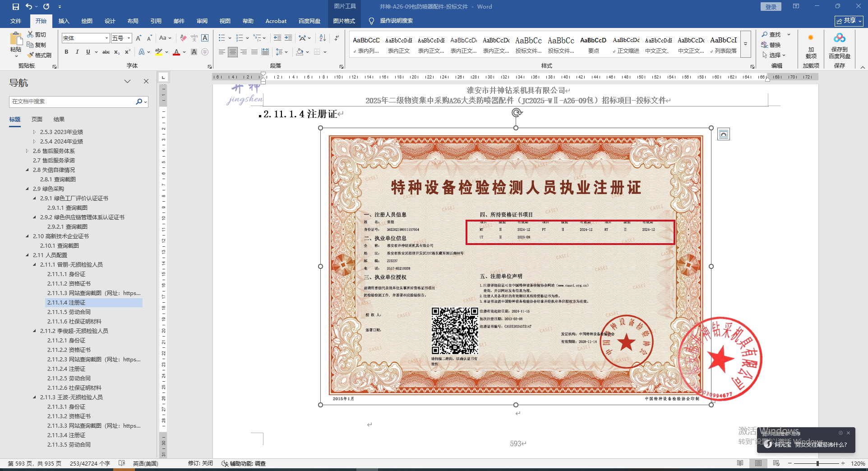Increase font size with the grow font icon
Image resolution: width=868 pixels, height=471 pixels.
139,38
